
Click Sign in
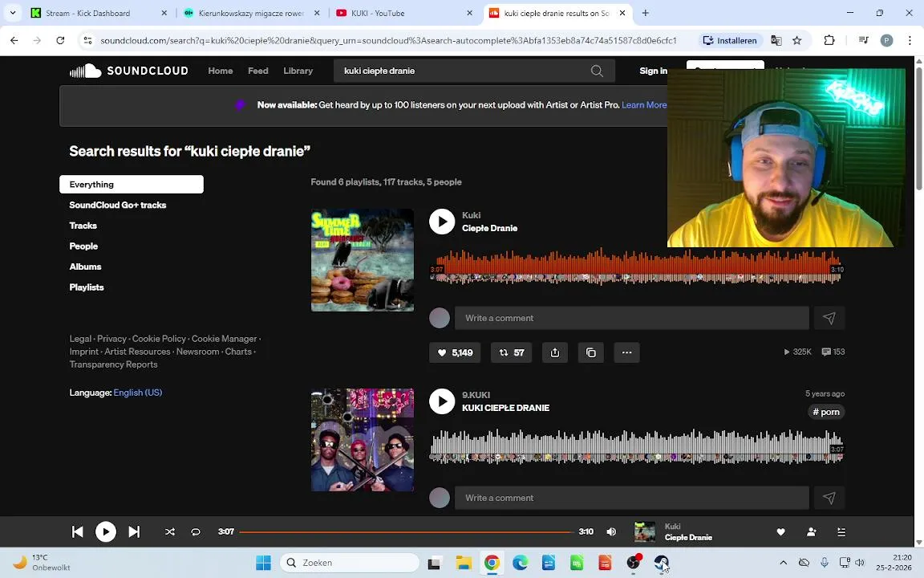[x=654, y=71]
